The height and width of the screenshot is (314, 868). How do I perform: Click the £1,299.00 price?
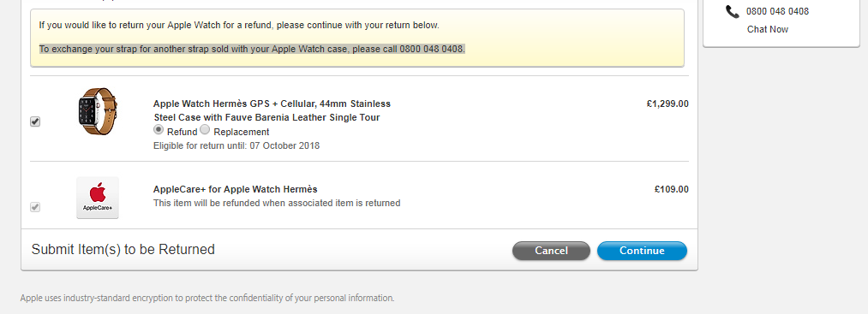[x=667, y=104]
